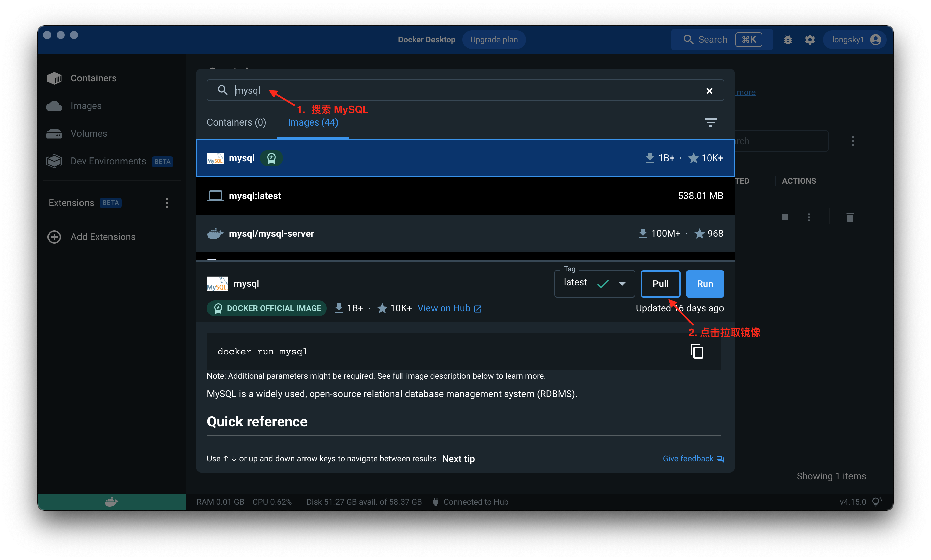Open the View on Hub link
The width and height of the screenshot is (931, 560).
tap(449, 308)
